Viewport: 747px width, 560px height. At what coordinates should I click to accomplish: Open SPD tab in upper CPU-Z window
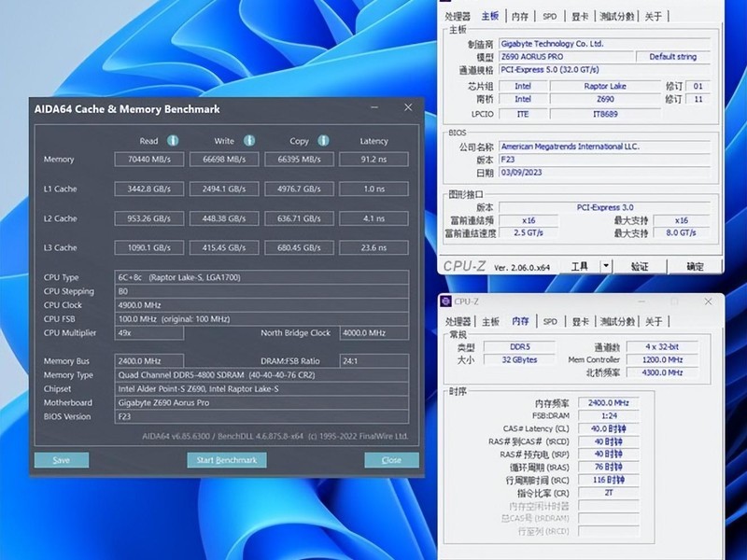[550, 17]
